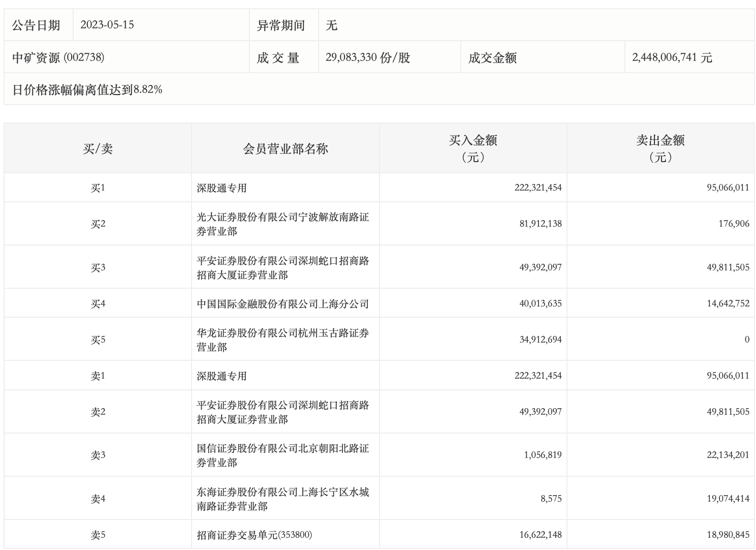Click the 成交金额 value 2,448,006,741 元
Viewport: 756px width, 550px height.
(672, 57)
